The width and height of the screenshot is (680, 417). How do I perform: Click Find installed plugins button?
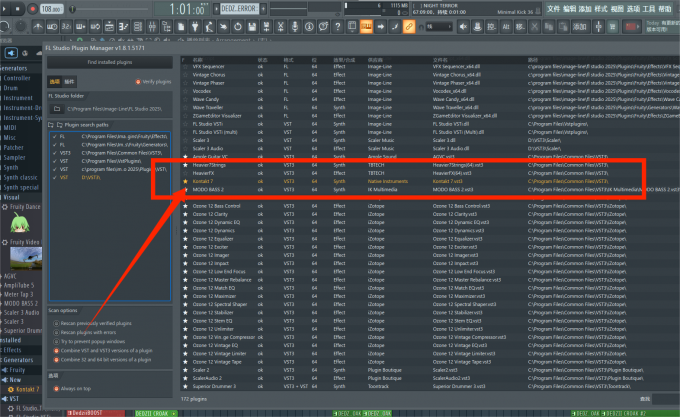[110, 62]
